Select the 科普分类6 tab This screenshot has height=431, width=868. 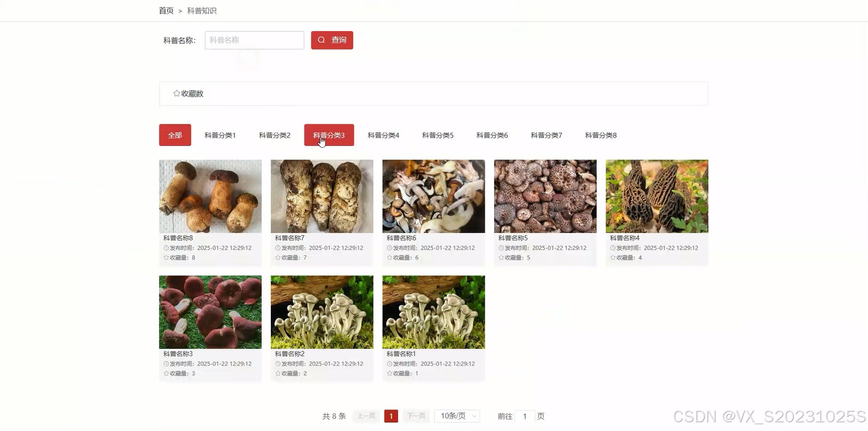tap(492, 135)
